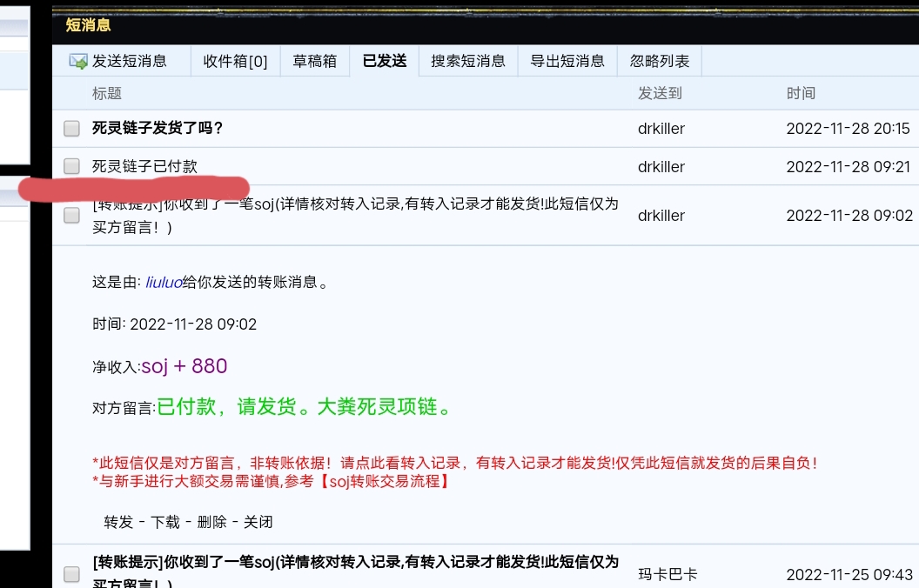Screen dimensions: 919x588
Task: Open the message titled 死灵链子发货了吗？
Action: 158,129
